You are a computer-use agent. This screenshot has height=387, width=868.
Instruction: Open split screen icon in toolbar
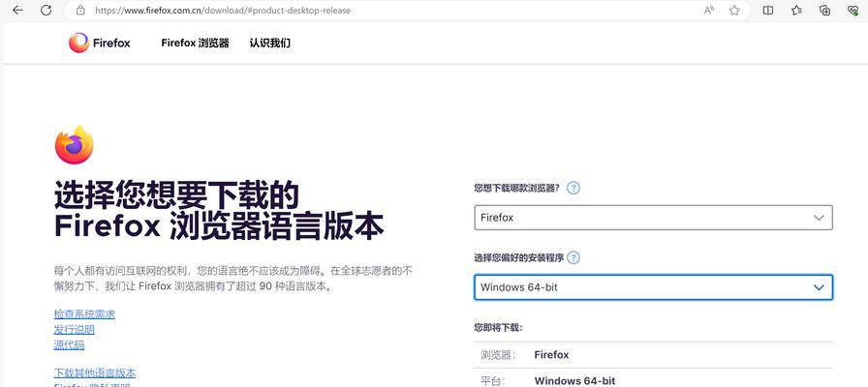pos(768,10)
